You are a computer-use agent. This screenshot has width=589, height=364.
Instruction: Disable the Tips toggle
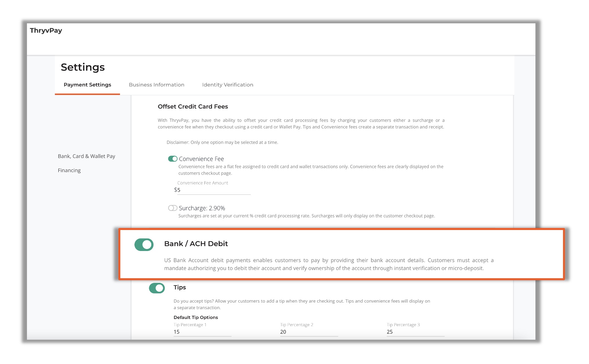[157, 288]
